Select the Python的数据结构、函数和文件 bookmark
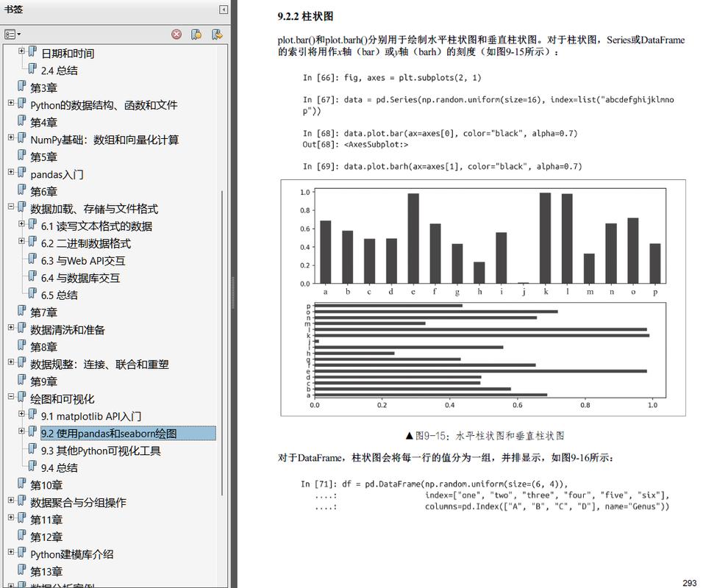Viewport: 728px width, 588px height. (101, 104)
